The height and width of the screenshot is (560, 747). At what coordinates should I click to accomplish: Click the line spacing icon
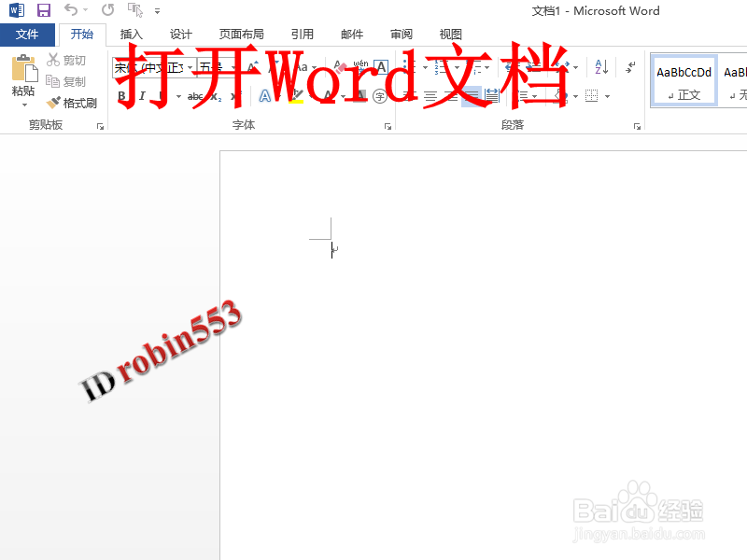point(524,96)
